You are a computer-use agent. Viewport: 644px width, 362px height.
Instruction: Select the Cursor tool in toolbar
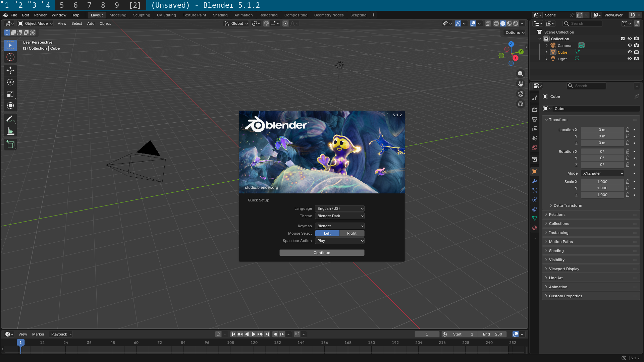(x=10, y=57)
